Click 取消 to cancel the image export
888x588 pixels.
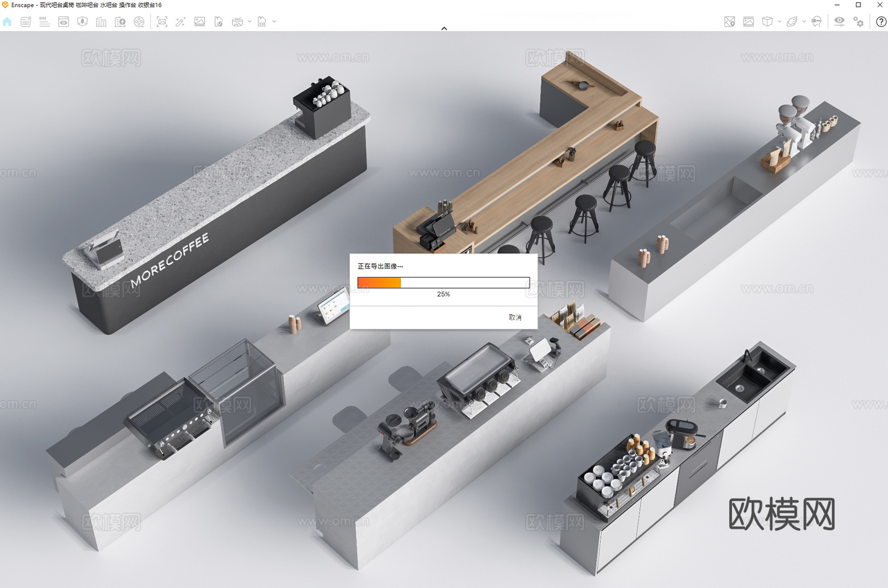tap(515, 317)
